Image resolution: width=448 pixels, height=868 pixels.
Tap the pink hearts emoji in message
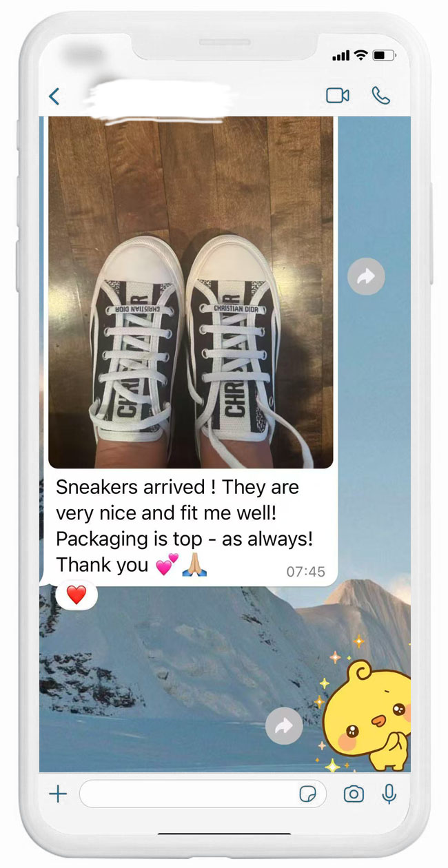point(167,566)
